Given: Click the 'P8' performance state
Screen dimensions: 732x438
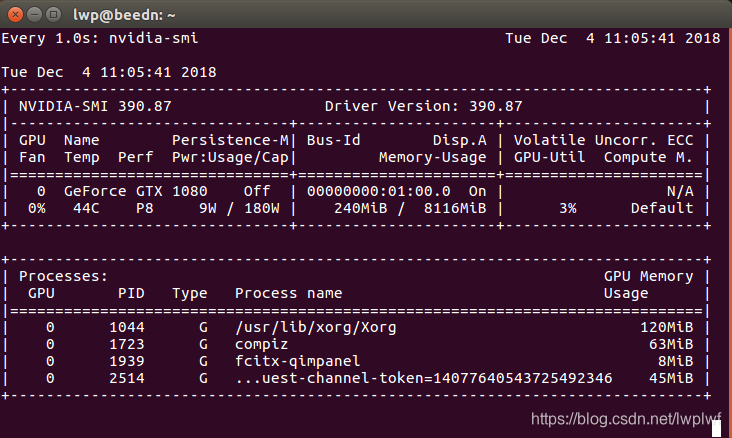Looking at the screenshot, I should pyautogui.click(x=145, y=208).
